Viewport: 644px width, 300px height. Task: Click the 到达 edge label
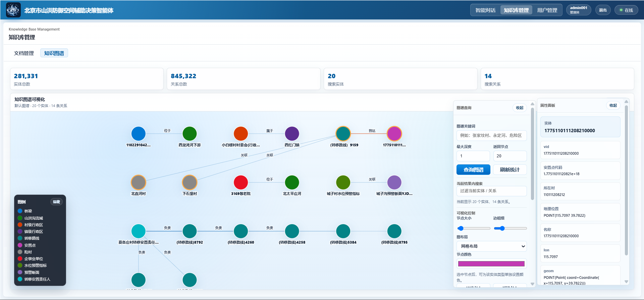coord(372,131)
